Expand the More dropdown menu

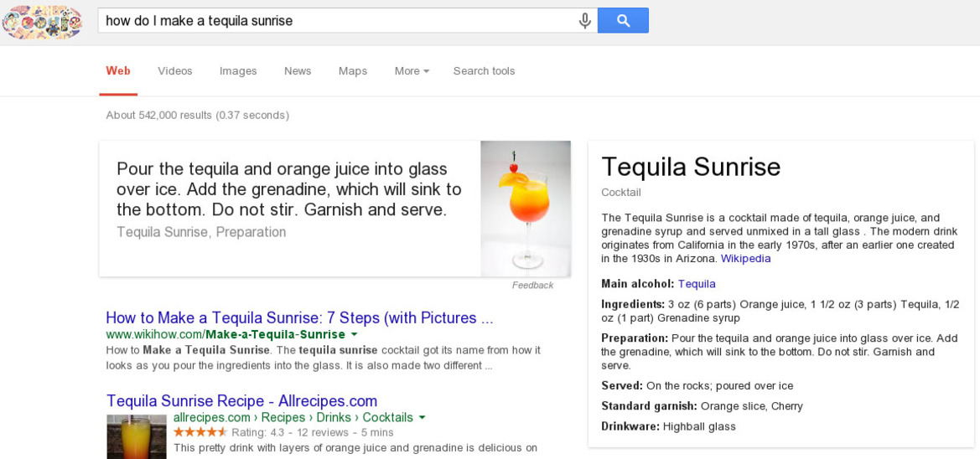pyautogui.click(x=412, y=70)
